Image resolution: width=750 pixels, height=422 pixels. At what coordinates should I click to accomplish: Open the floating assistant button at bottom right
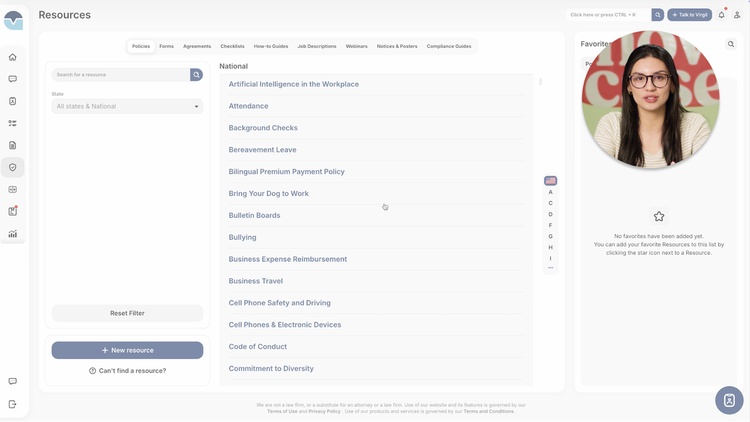pos(729,400)
